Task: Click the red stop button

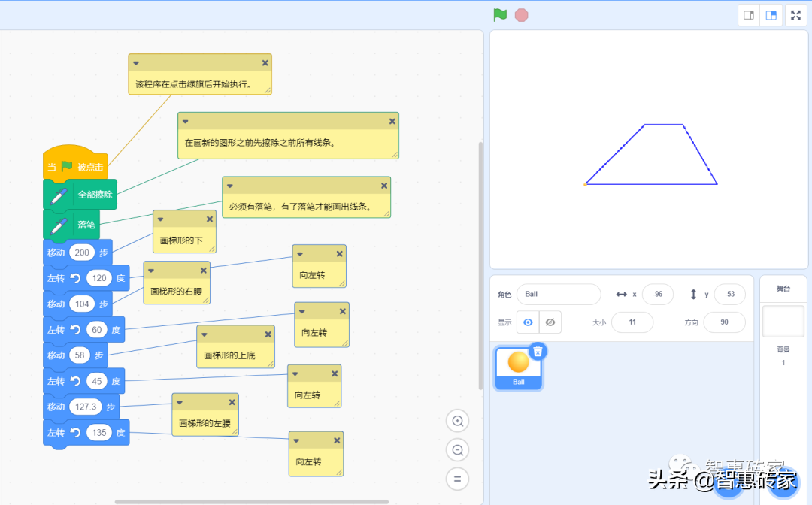Action: point(522,15)
